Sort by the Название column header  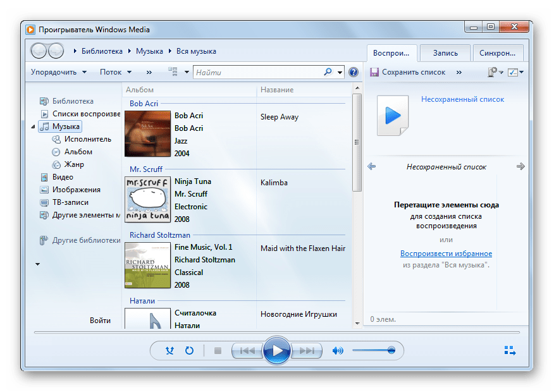click(304, 90)
